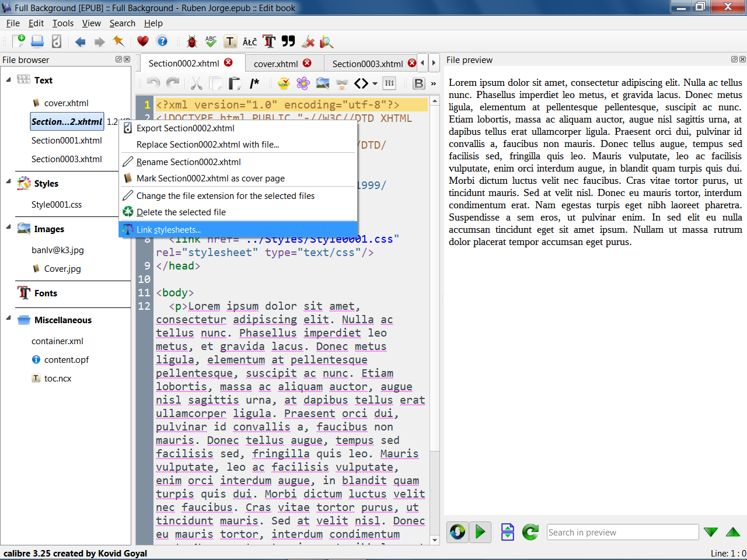Click the Search in preview field
The image size is (747, 560).
[x=622, y=532]
